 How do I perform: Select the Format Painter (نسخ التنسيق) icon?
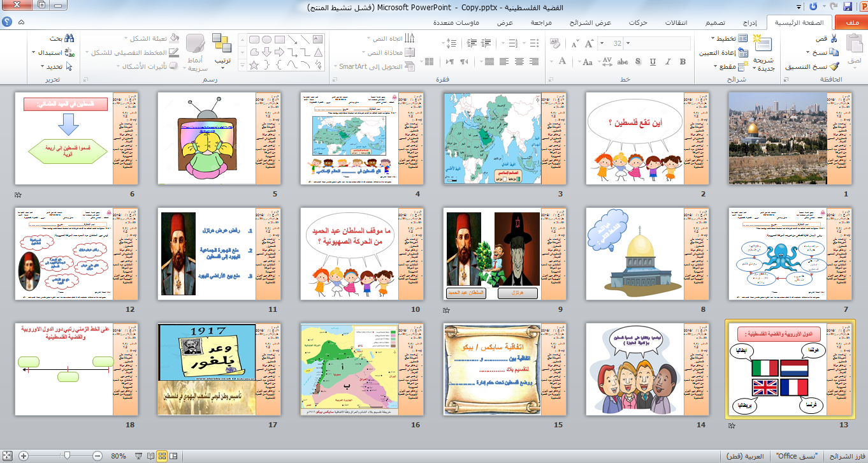click(x=835, y=66)
